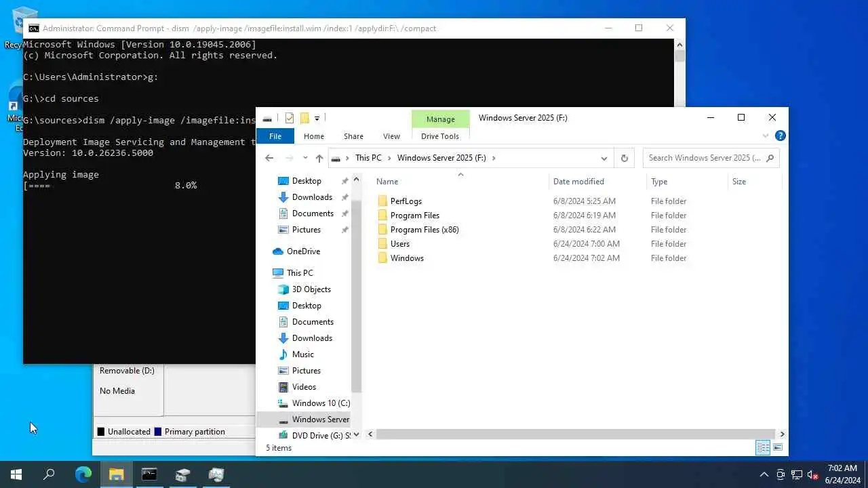The image size is (868, 488).
Task: Select the PerfLogs folder icon
Action: [382, 201]
